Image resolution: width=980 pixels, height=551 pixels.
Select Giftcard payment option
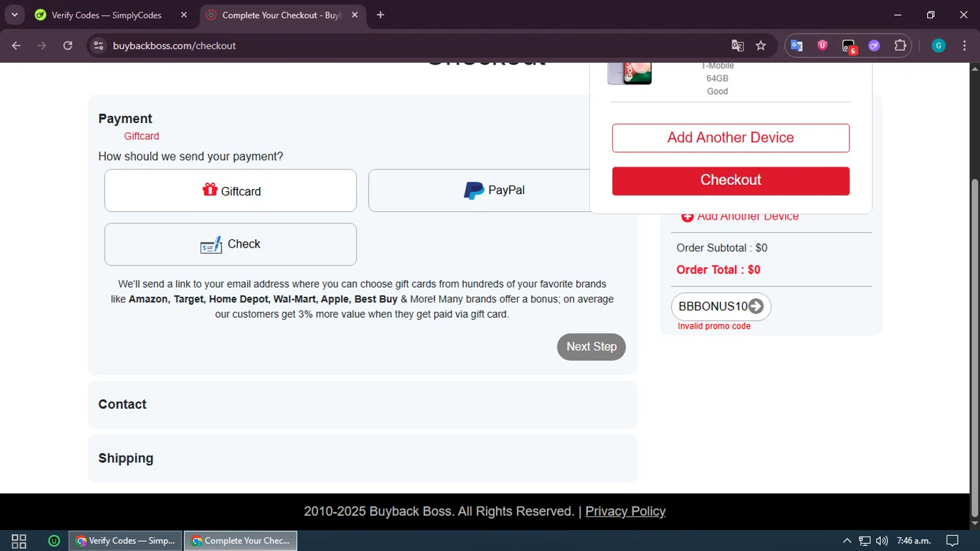(x=231, y=191)
